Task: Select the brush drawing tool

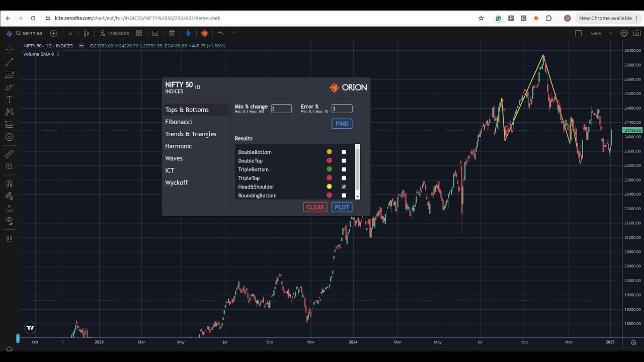Action: 9,87
